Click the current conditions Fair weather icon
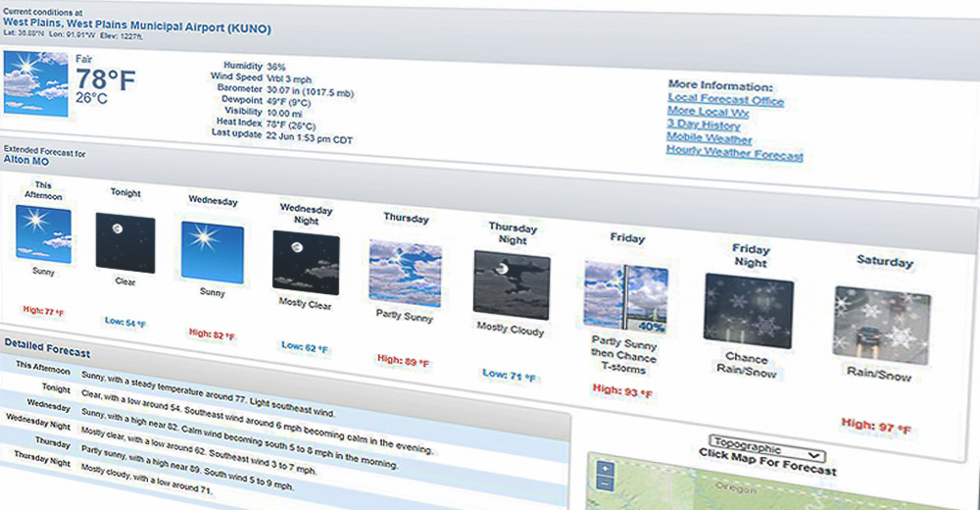The image size is (980, 510). click(x=37, y=84)
